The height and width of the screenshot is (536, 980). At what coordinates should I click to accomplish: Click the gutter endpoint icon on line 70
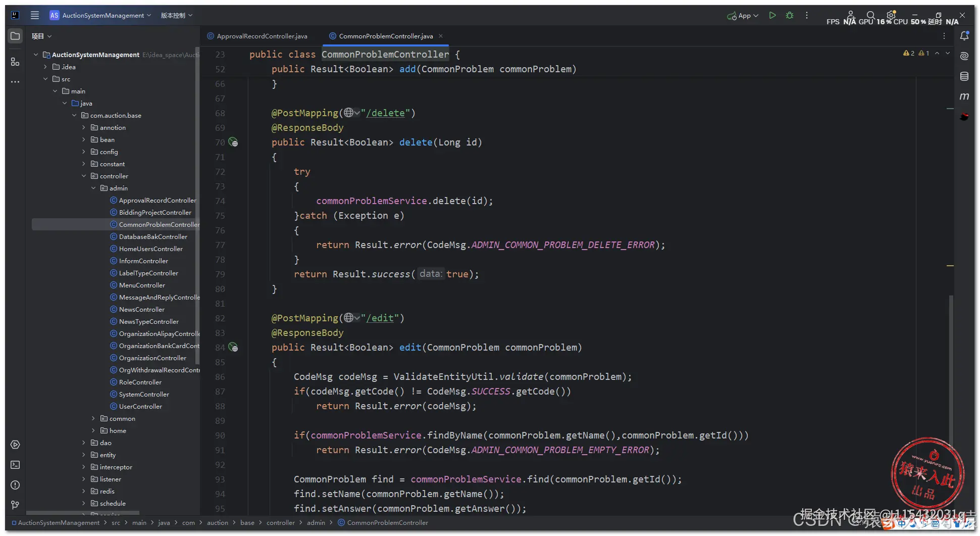[x=233, y=142]
